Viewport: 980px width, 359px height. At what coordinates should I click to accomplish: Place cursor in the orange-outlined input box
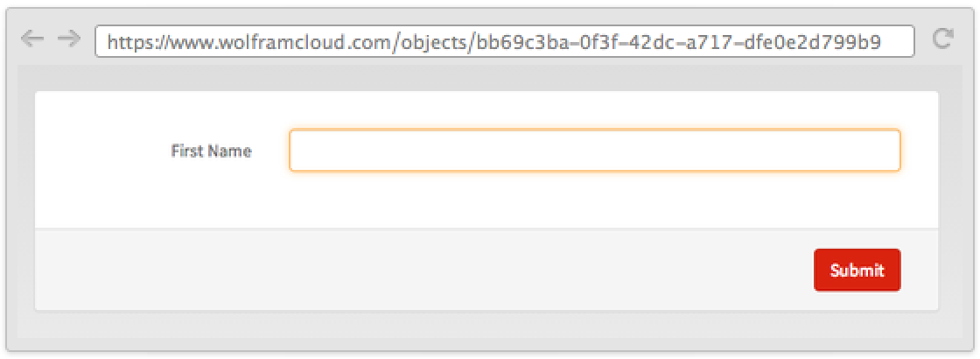click(594, 151)
